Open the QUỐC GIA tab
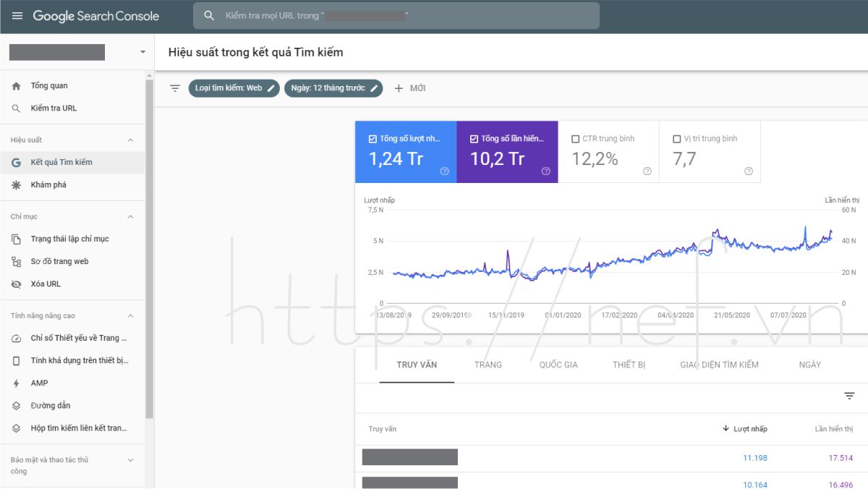This screenshot has height=489, width=868. pyautogui.click(x=558, y=365)
